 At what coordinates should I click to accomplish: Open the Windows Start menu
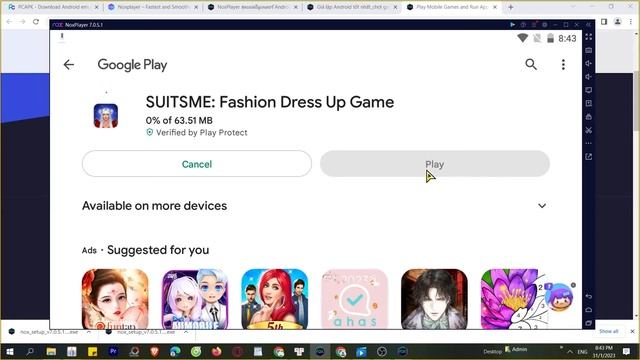pos(9,351)
